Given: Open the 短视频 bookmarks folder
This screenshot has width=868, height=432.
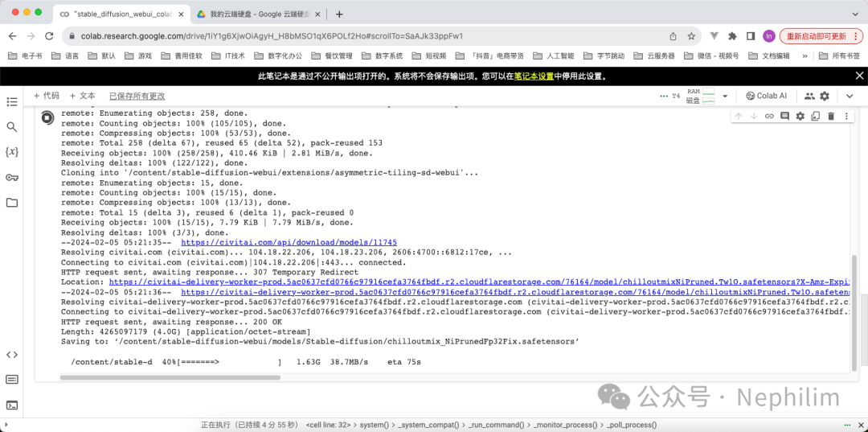Looking at the screenshot, I should tap(429, 56).
